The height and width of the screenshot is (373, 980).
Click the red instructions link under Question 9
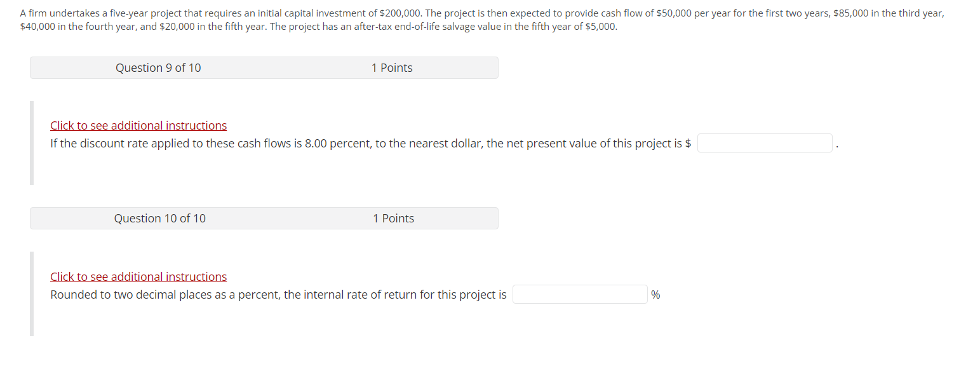138,125
